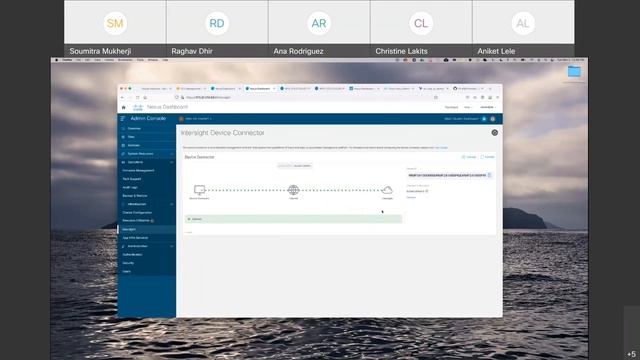Open Firmware Management in the sidebar
The width and height of the screenshot is (640, 360).
(138, 171)
